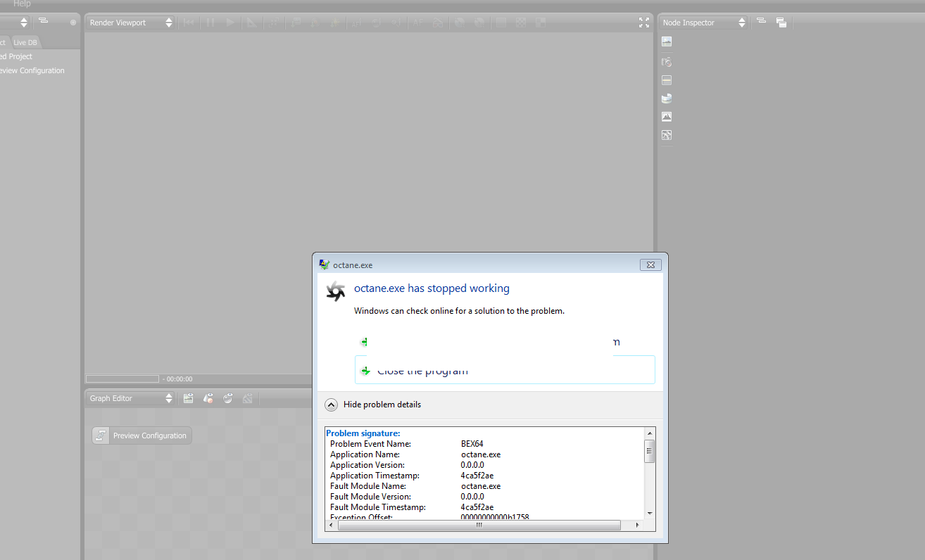Viewport: 925px width, 560px height.
Task: Click the left arrow of horizontal details scrollbar
Action: (331, 525)
